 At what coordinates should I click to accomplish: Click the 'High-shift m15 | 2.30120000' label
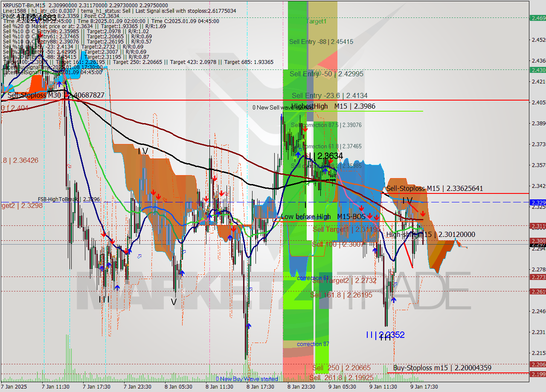coord(430,235)
